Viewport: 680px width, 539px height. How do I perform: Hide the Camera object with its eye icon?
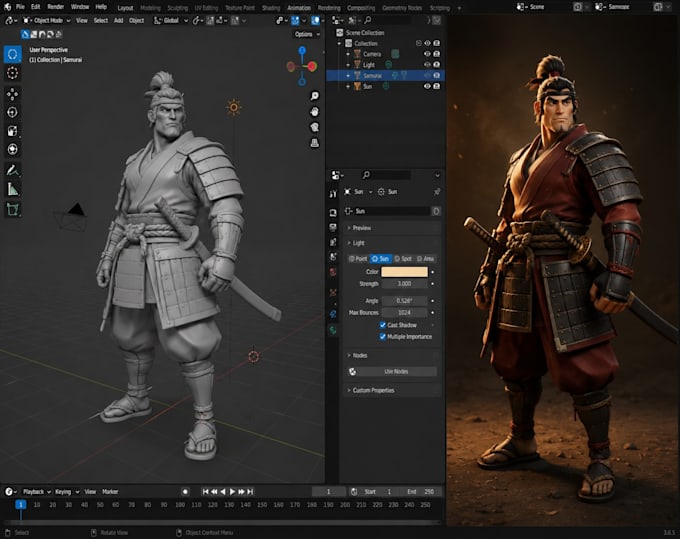click(x=427, y=54)
